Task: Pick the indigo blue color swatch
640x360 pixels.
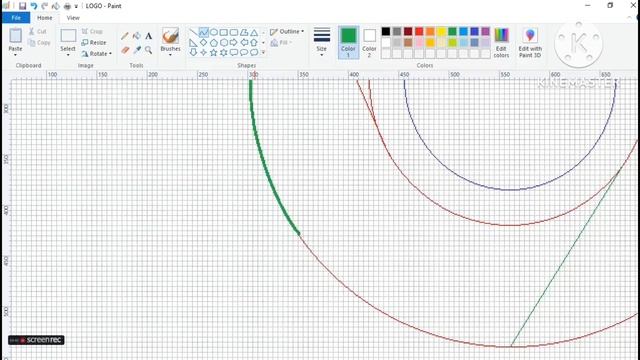Action: coord(474,31)
